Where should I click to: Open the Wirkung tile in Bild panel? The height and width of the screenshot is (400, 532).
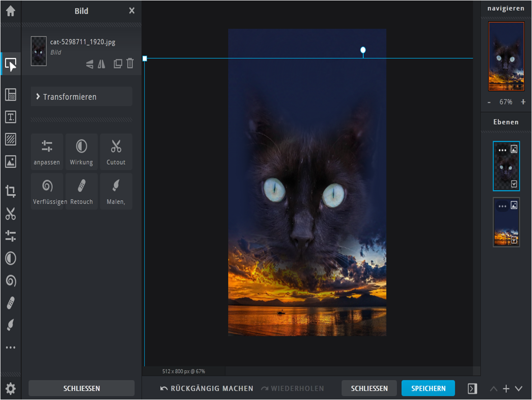click(x=82, y=152)
